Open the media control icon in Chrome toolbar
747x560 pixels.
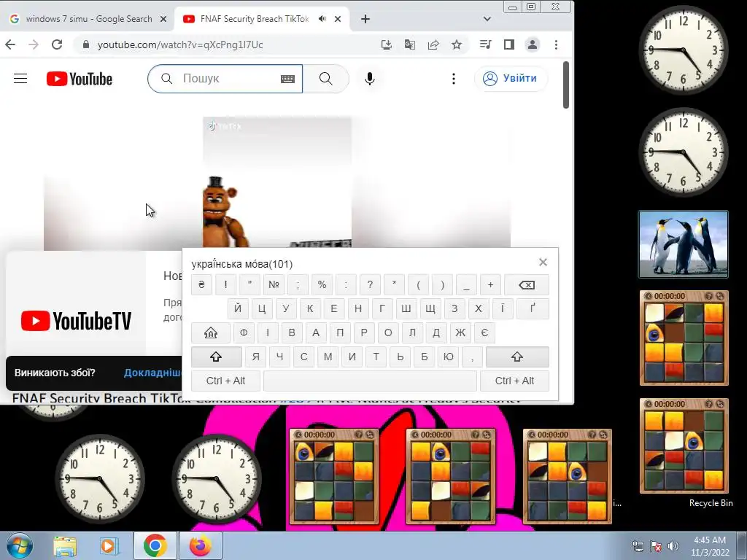485,44
